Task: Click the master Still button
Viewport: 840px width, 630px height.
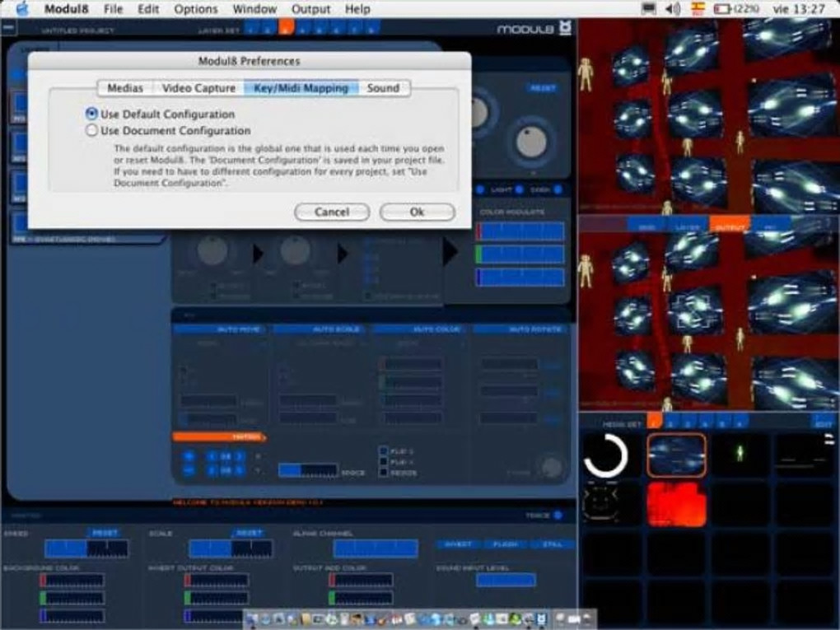Action: [x=553, y=544]
